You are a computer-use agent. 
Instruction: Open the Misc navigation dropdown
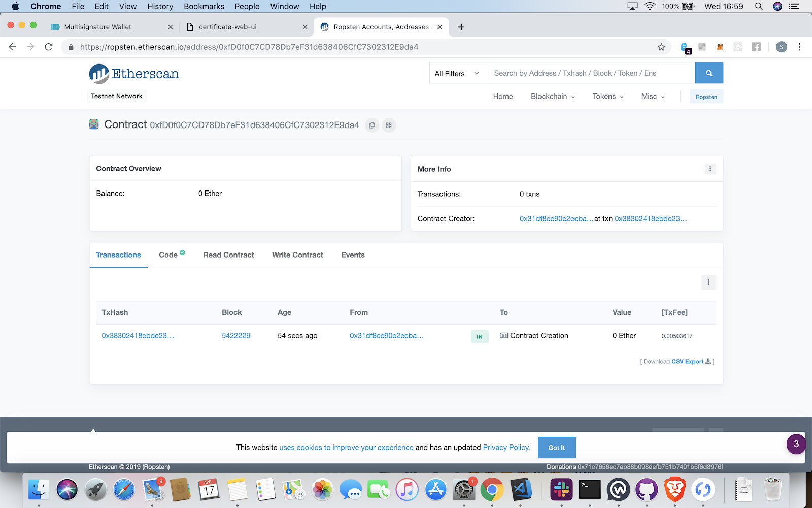653,97
